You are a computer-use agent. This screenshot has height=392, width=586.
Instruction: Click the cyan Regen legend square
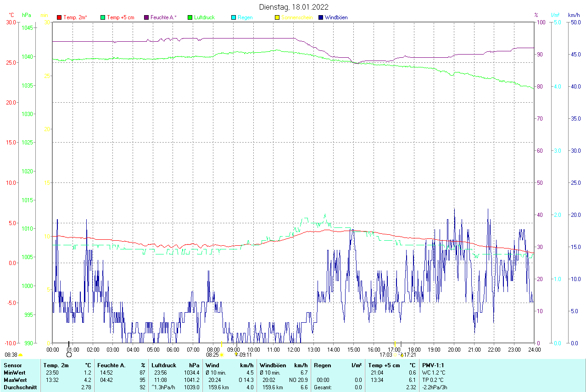click(x=234, y=17)
